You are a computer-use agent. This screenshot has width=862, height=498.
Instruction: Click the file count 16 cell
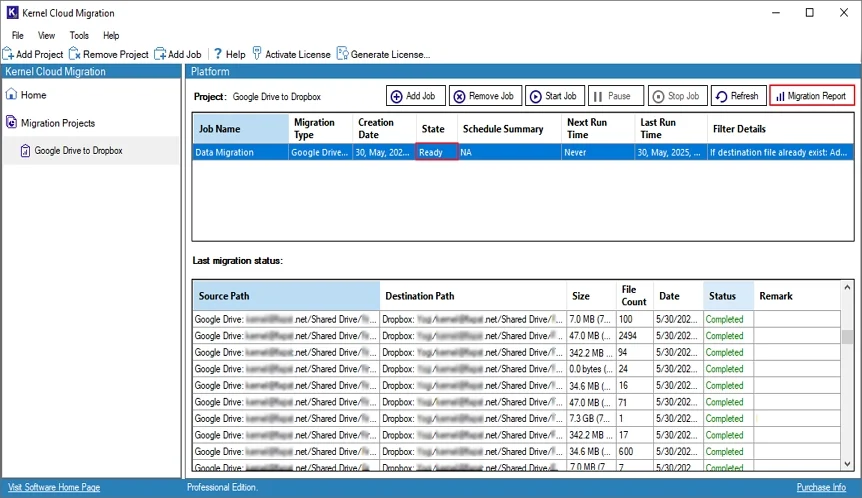click(635, 386)
